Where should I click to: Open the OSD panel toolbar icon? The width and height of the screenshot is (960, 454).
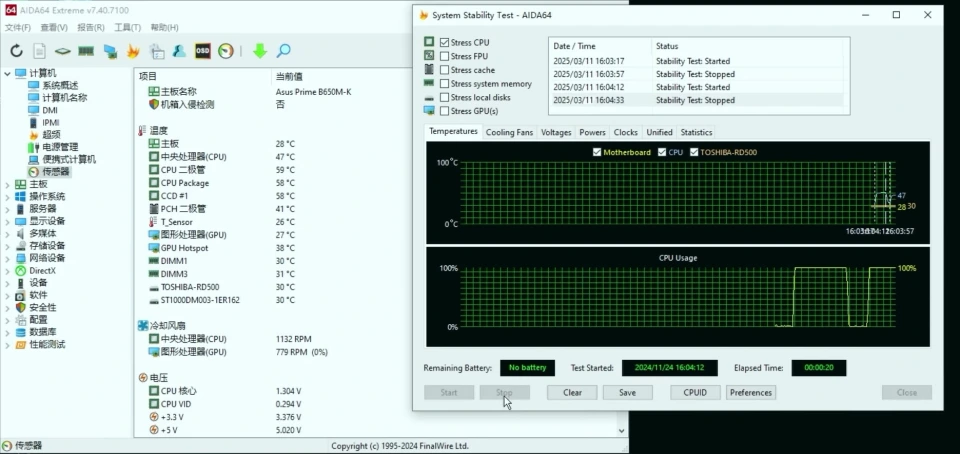[203, 50]
